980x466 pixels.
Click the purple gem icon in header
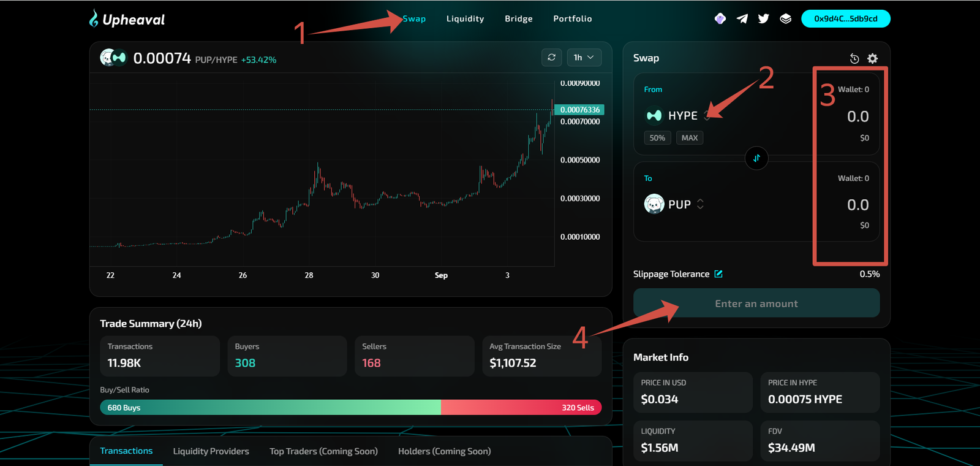pos(720,19)
